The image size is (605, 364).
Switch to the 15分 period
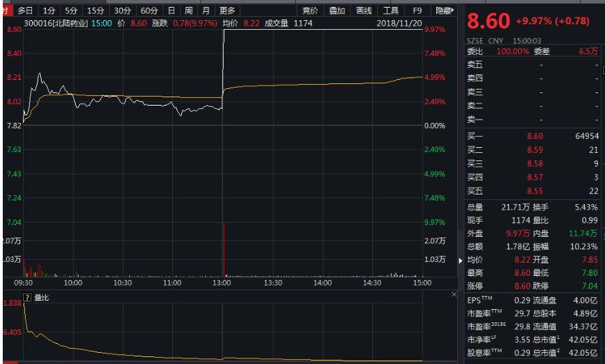tap(95, 10)
